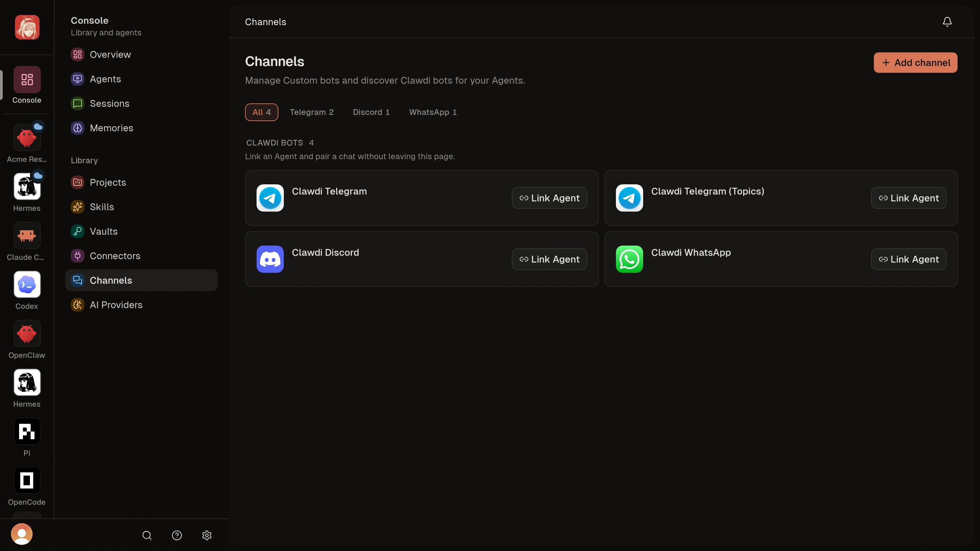Click the workspace logo avatar
The height and width of the screenshot is (551, 980).
tap(27, 27)
